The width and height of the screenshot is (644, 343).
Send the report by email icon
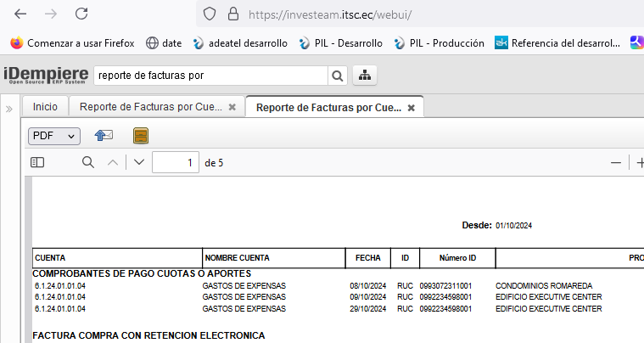point(104,136)
